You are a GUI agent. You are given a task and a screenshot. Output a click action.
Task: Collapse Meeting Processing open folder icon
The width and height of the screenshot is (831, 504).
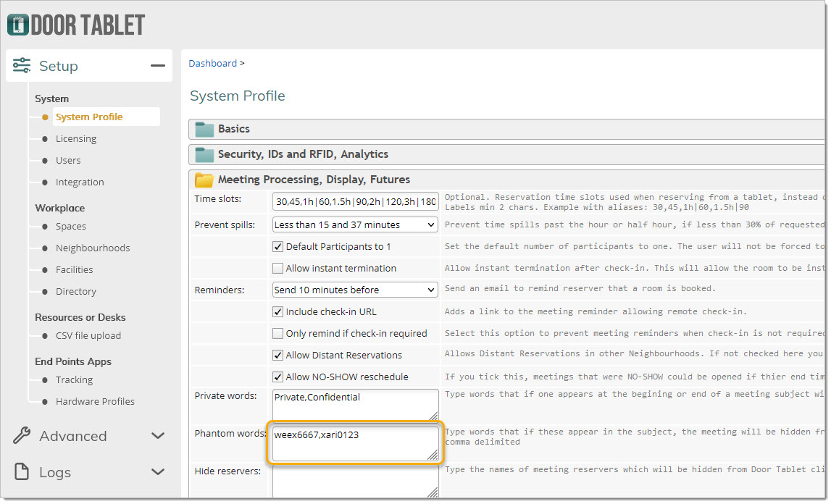click(205, 180)
